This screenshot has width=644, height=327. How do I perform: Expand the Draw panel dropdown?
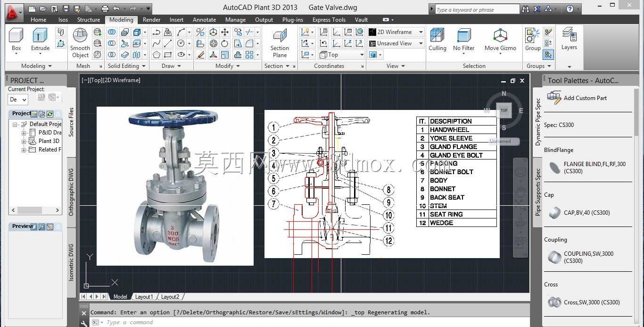tap(171, 66)
